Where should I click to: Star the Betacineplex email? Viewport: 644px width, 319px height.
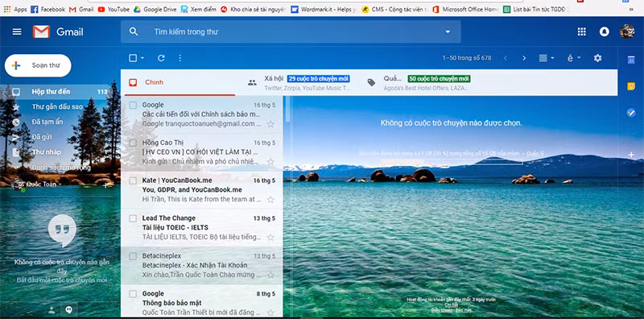pyautogui.click(x=270, y=275)
